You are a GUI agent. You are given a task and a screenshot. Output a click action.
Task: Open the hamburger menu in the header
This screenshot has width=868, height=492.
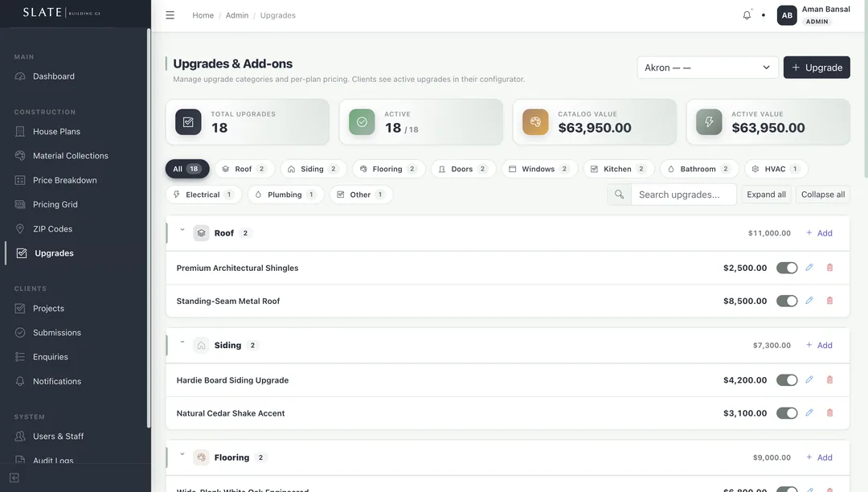(x=170, y=15)
